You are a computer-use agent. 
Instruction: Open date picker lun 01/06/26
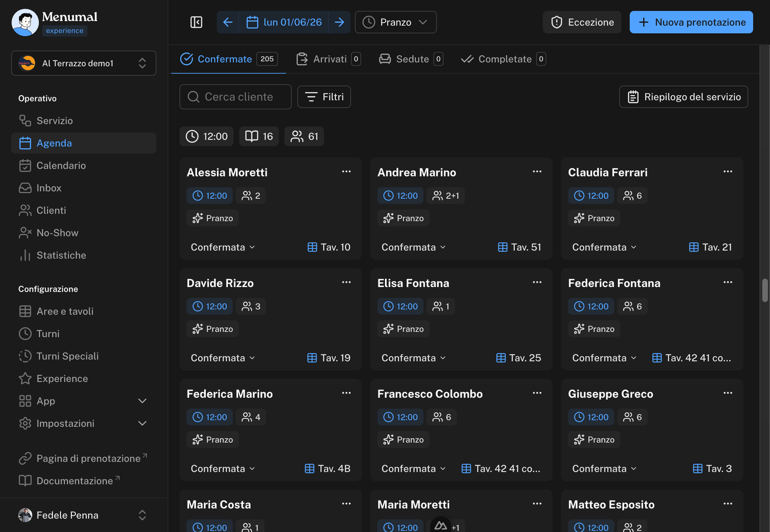tap(284, 22)
